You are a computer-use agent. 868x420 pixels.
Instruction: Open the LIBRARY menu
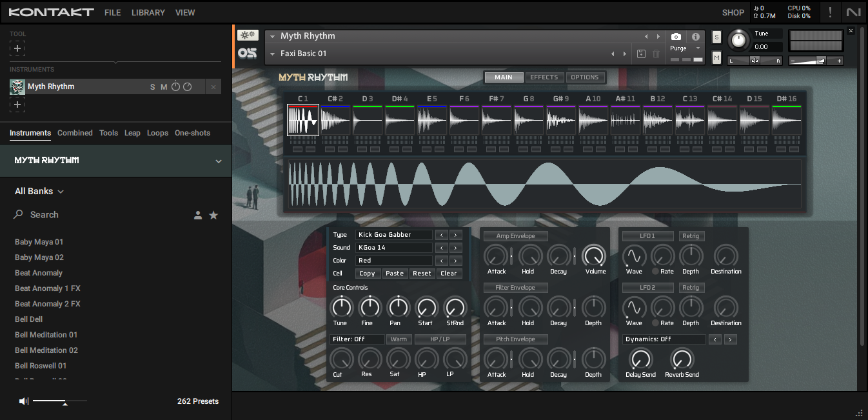148,12
